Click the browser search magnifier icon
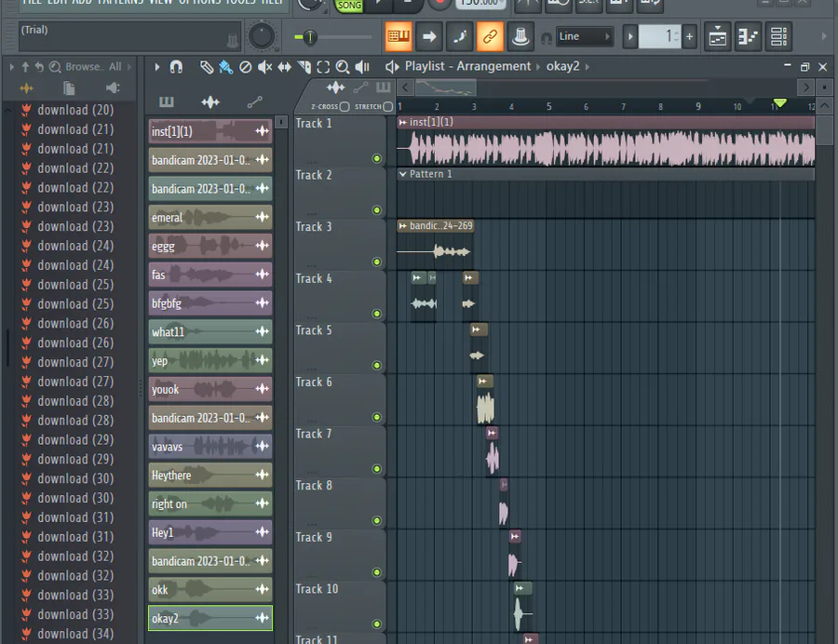The width and height of the screenshot is (838, 644). click(55, 67)
